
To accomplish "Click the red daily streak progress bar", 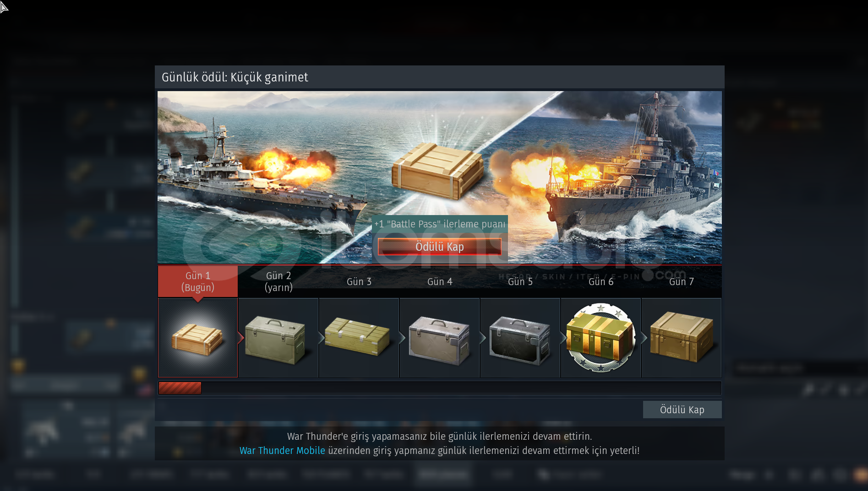I will [x=180, y=388].
